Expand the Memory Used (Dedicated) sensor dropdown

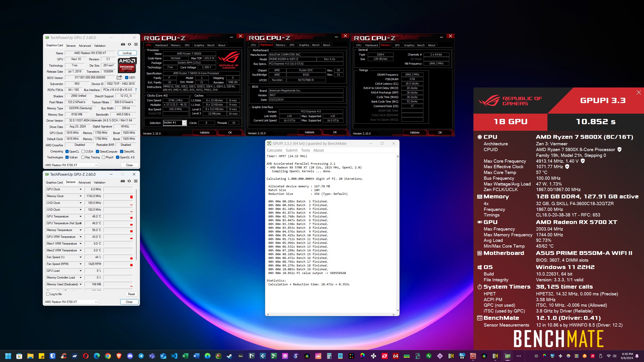pos(80,284)
